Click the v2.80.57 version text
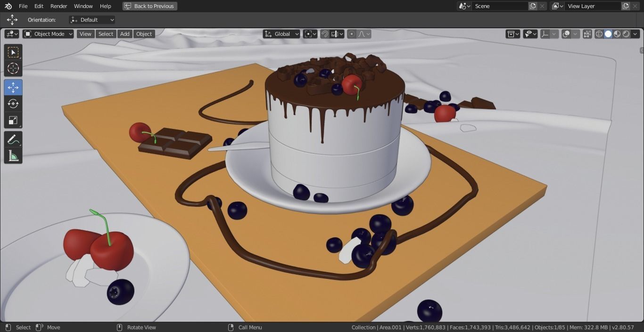The width and height of the screenshot is (644, 332). pos(623,327)
